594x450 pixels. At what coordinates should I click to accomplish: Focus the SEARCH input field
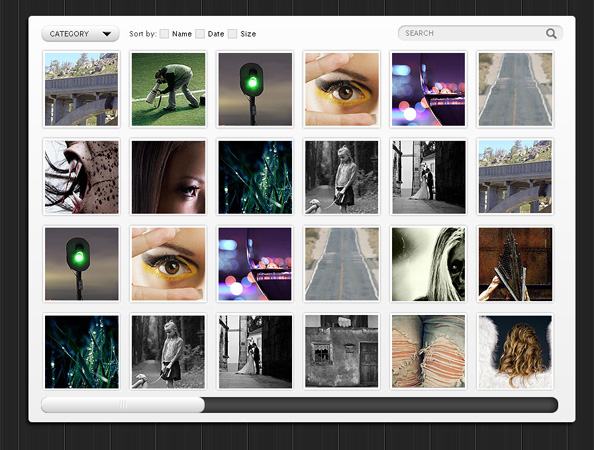pos(480,33)
